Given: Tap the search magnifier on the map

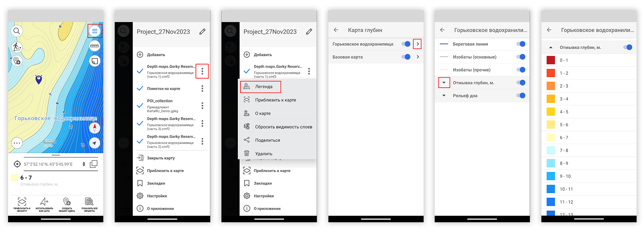Looking at the screenshot, I should click(17, 31).
